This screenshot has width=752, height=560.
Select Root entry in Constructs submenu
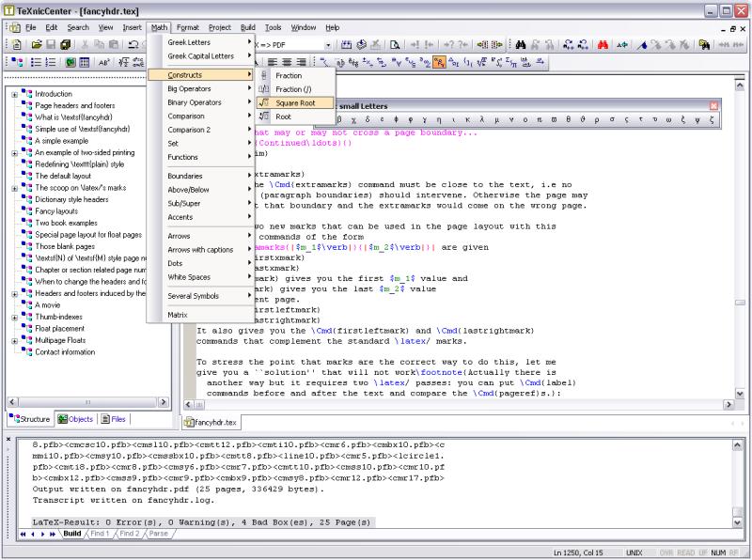[295, 117]
